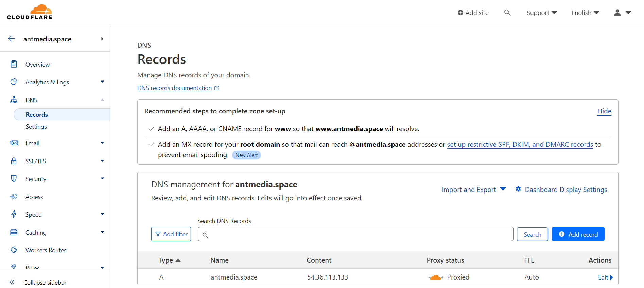This screenshot has width=644, height=288.
Task: Click the Overview clipboard icon
Action: pyautogui.click(x=14, y=64)
